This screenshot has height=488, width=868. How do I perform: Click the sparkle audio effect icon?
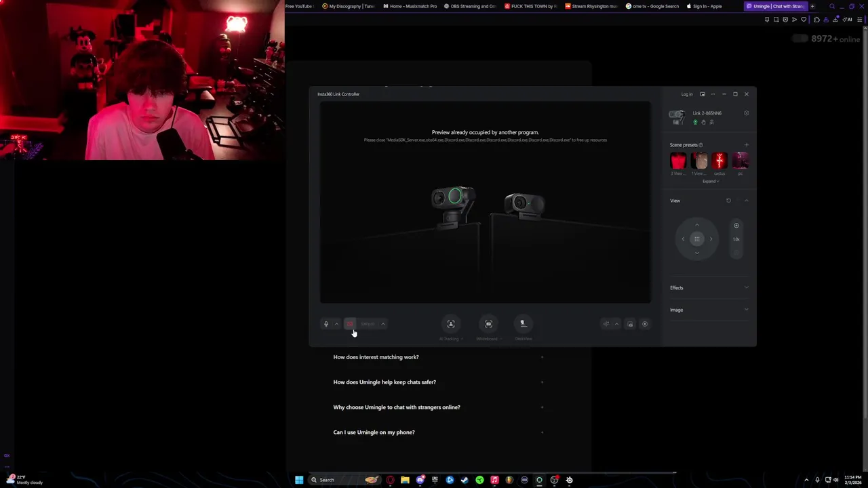pyautogui.click(x=606, y=324)
